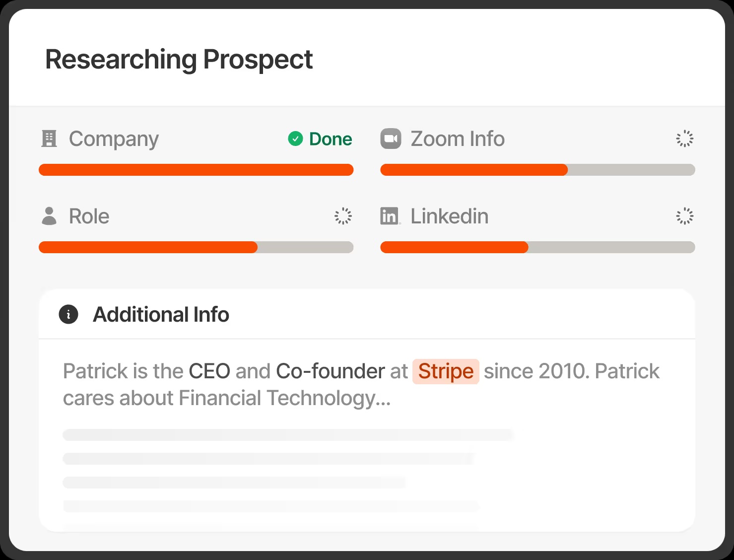734x560 pixels.
Task: Click the Company building icon
Action: pyautogui.click(x=49, y=139)
